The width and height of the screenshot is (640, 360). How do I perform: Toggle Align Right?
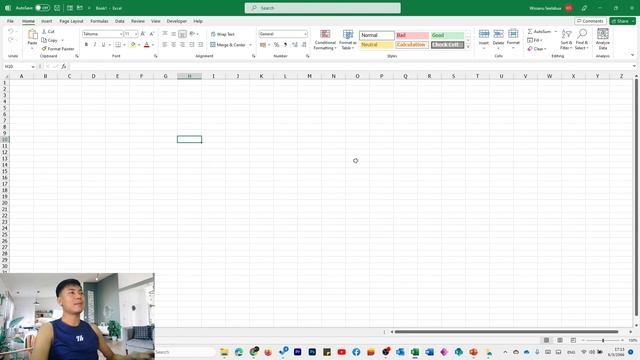point(182,44)
